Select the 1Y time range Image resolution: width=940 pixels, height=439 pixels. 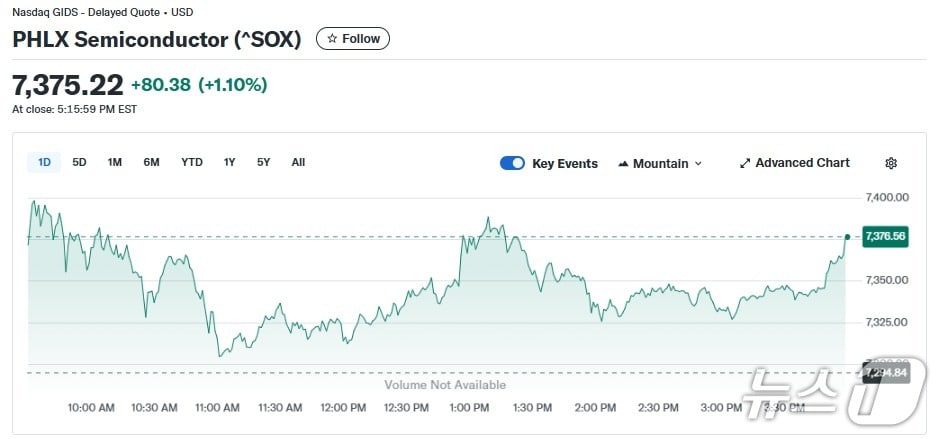point(230,162)
